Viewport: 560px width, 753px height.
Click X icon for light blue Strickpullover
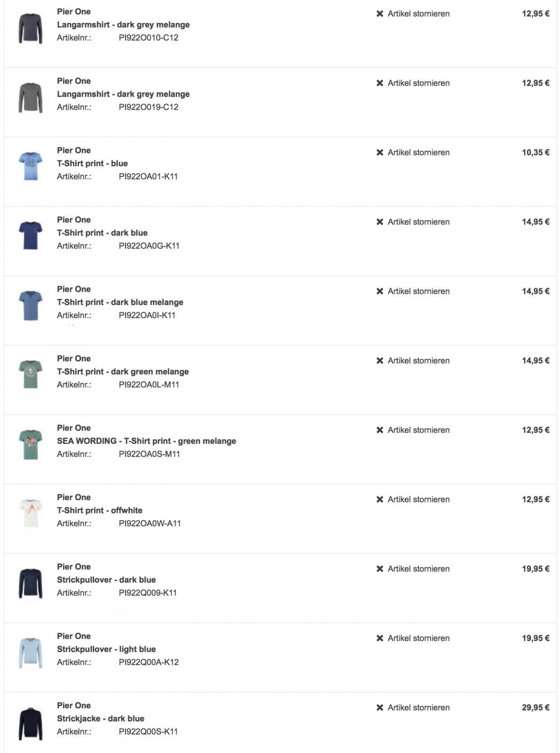[380, 638]
